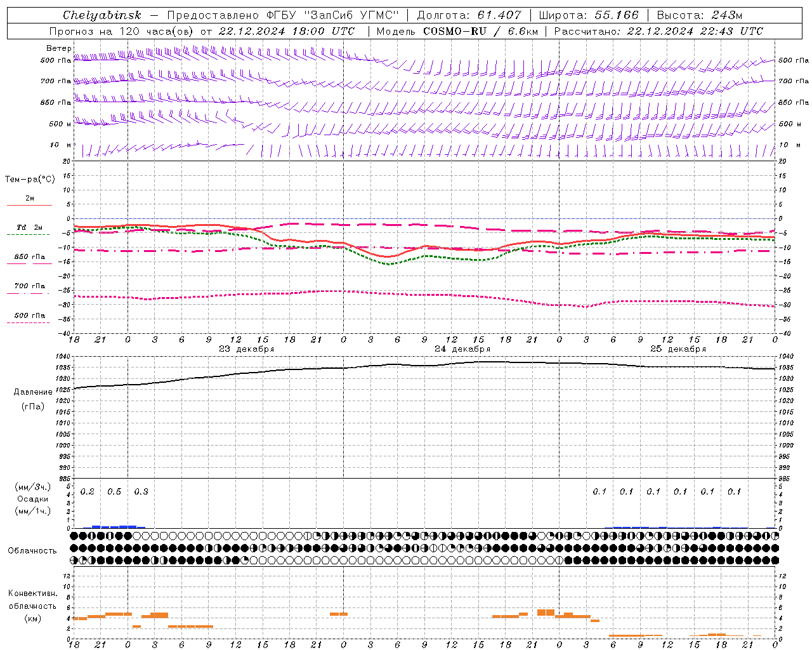Click the 'Давление' pressure label
This screenshot has width=812, height=650.
[33, 392]
